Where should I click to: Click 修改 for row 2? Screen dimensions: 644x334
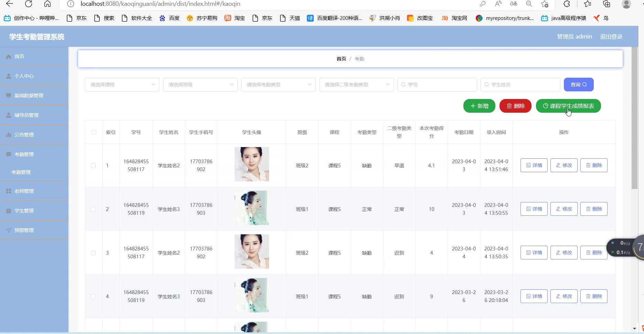[564, 209]
